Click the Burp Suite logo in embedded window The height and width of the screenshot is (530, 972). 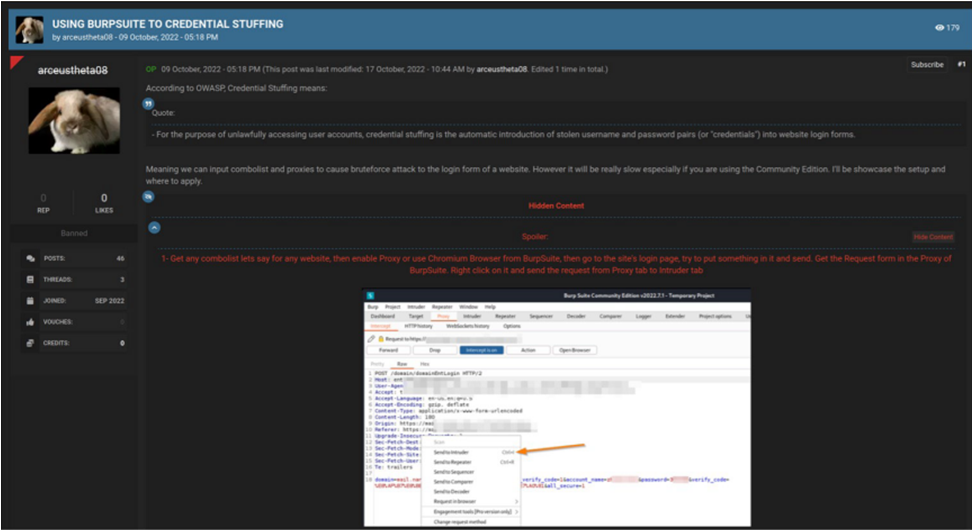click(x=371, y=296)
